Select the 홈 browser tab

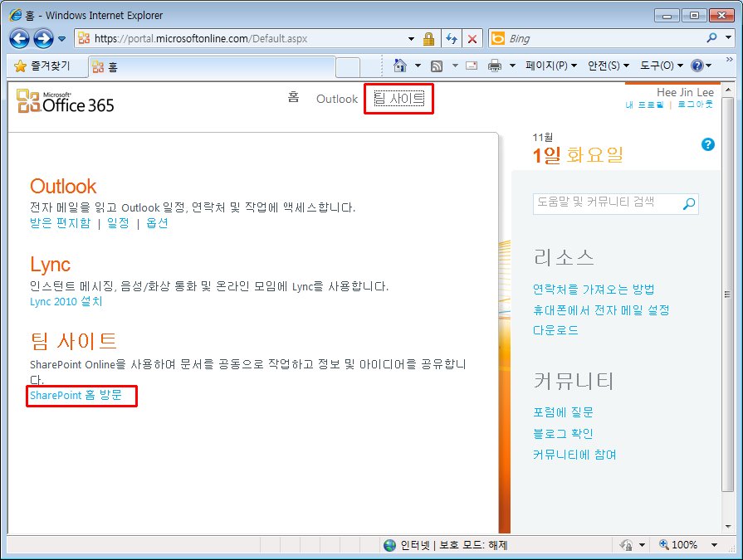click(x=212, y=66)
